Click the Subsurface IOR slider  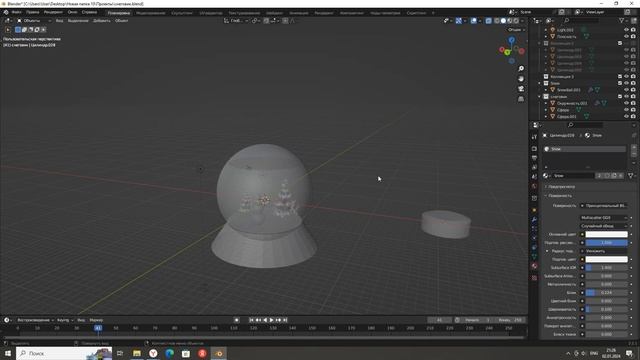click(x=606, y=268)
